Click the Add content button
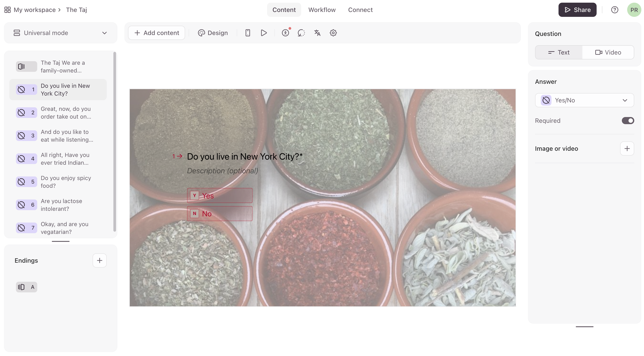Image resolution: width=644 pixels, height=356 pixels. pyautogui.click(x=157, y=33)
